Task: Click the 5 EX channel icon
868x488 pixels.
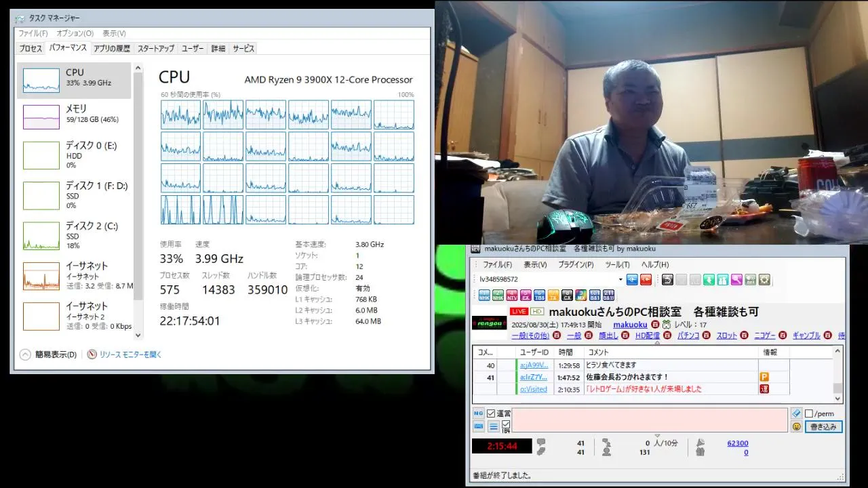Action: (x=526, y=296)
